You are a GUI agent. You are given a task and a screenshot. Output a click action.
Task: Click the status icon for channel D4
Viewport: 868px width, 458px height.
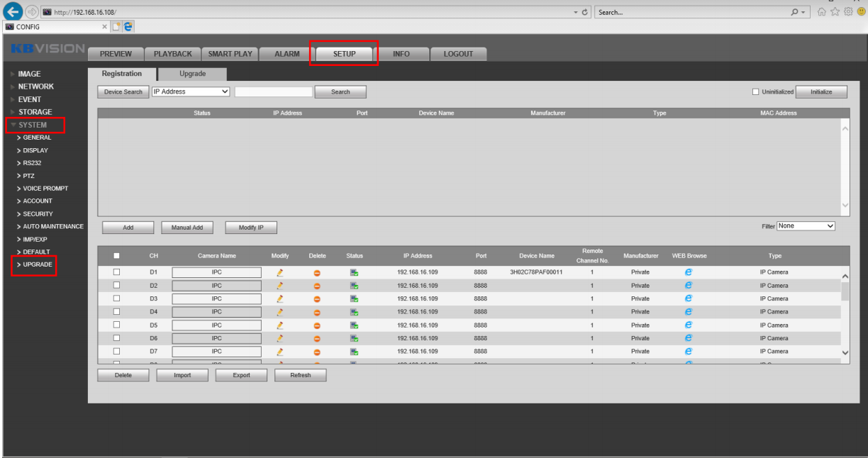[354, 312]
